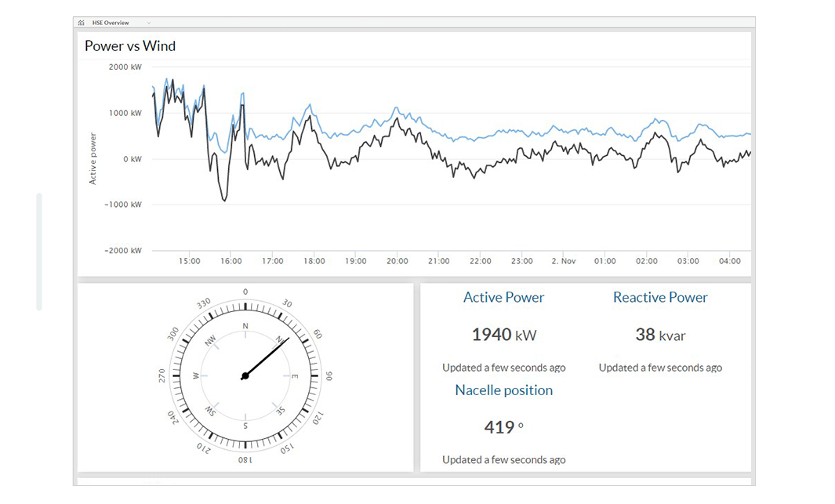Click the N marker on the compass
The height and width of the screenshot is (504, 835).
click(245, 326)
